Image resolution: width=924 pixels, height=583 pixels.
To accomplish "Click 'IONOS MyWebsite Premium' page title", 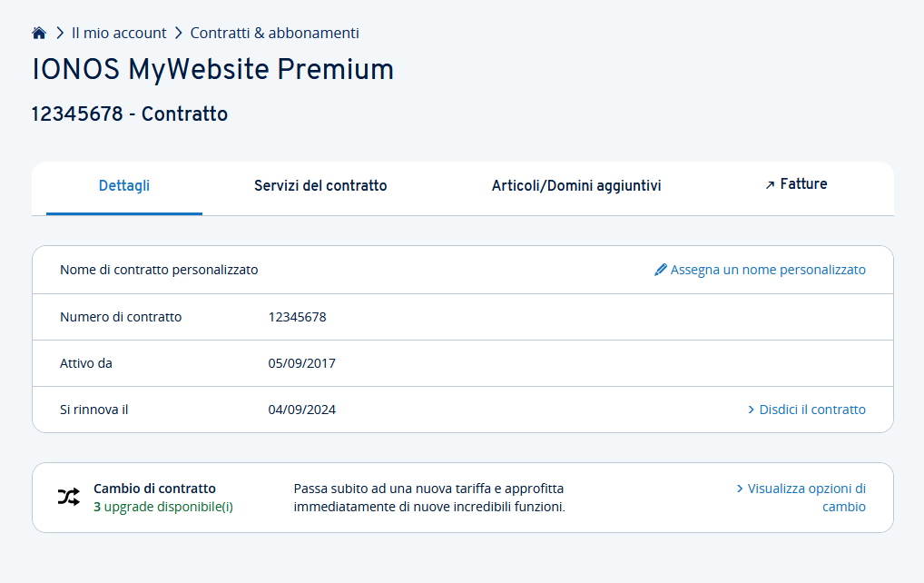I will click(x=212, y=70).
